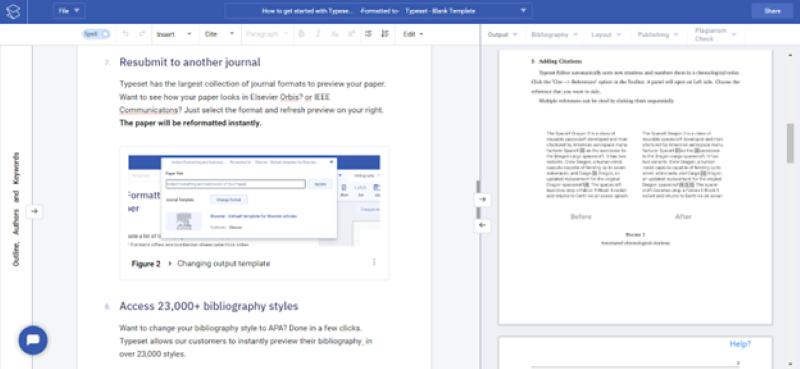Click the Figure 2 options three-dot menu
This screenshot has width=800, height=369.
(374, 262)
